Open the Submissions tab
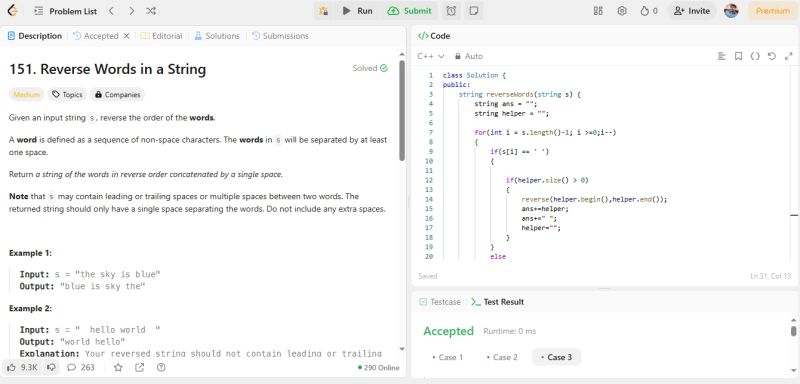800x384 pixels. click(x=280, y=36)
